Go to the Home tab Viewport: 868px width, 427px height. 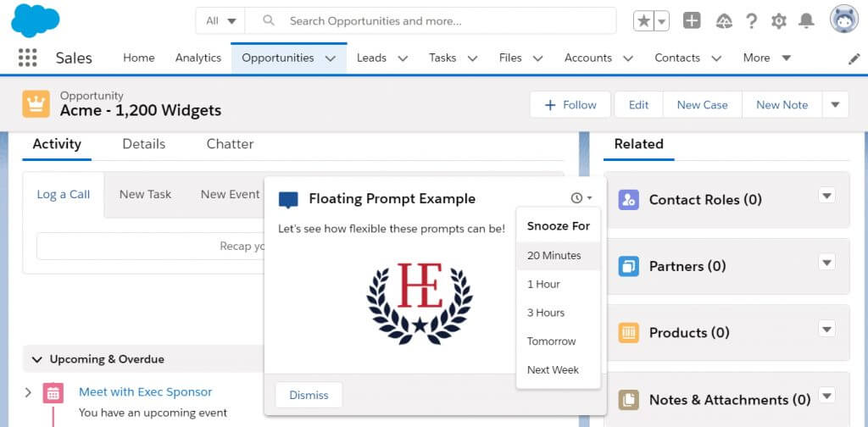click(139, 58)
